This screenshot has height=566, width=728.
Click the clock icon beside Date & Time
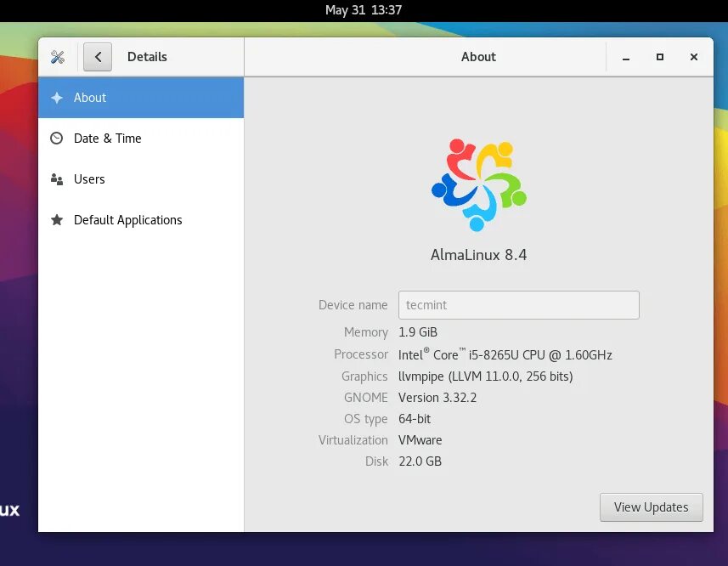[x=57, y=139]
